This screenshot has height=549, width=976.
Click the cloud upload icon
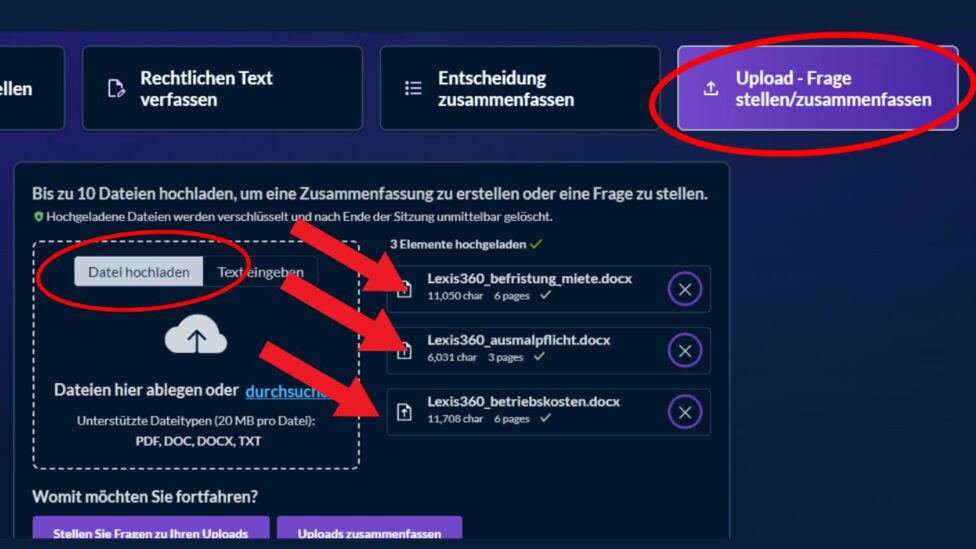point(195,336)
